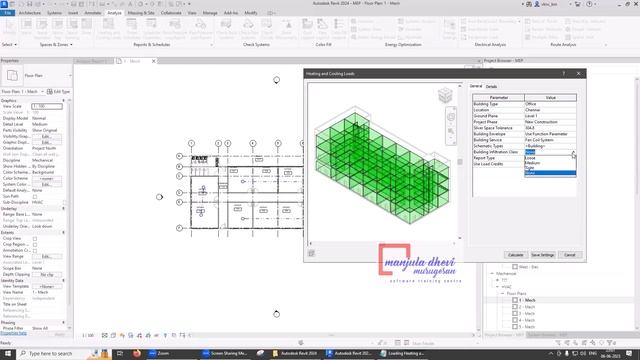This screenshot has height=360, width=640.
Task: Switch to the Details tab in loads dialog
Action: (491, 87)
